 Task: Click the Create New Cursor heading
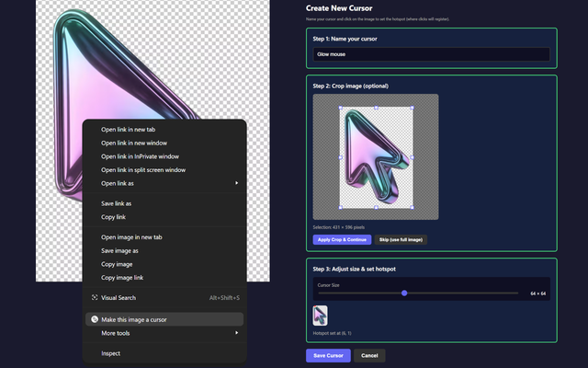(339, 8)
